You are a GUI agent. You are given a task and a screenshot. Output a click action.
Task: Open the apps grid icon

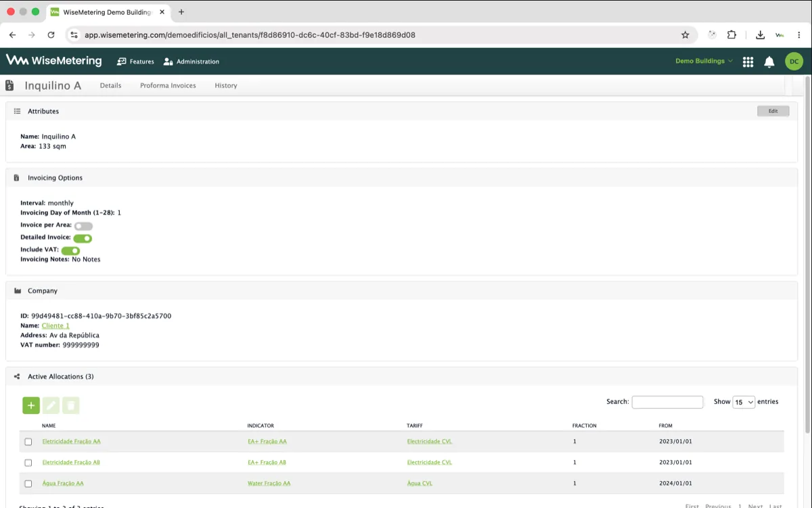pos(748,62)
